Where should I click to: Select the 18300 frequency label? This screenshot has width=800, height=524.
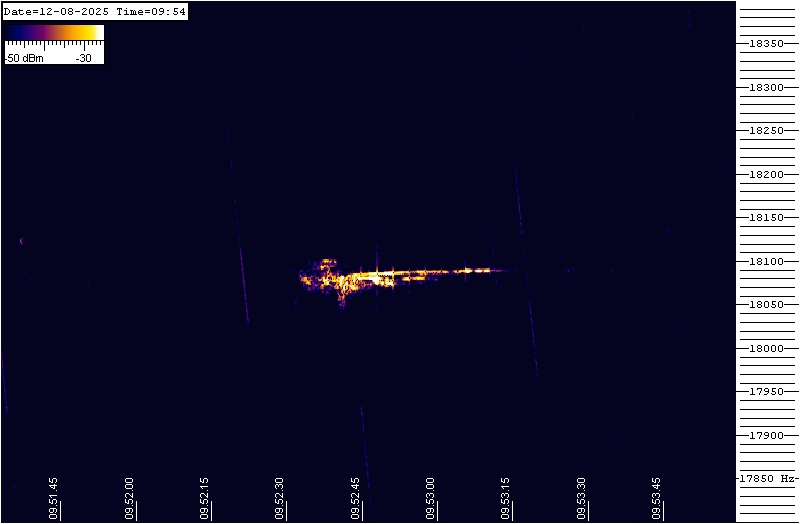point(766,88)
